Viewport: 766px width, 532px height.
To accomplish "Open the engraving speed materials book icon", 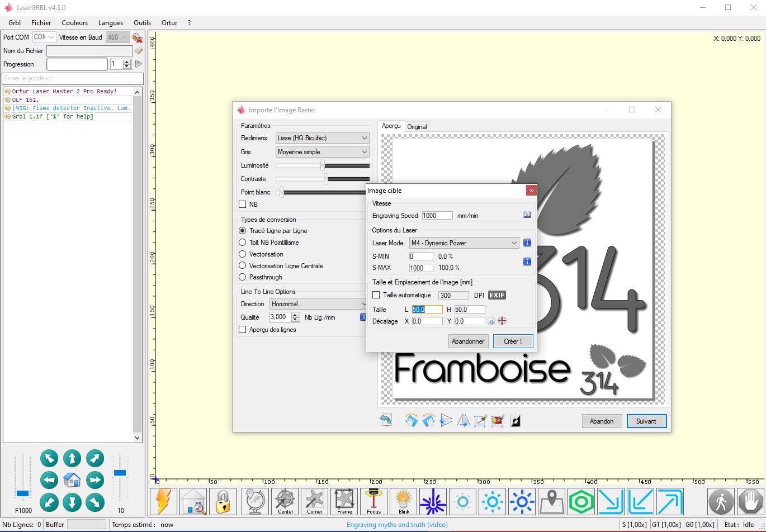I will 527,215.
